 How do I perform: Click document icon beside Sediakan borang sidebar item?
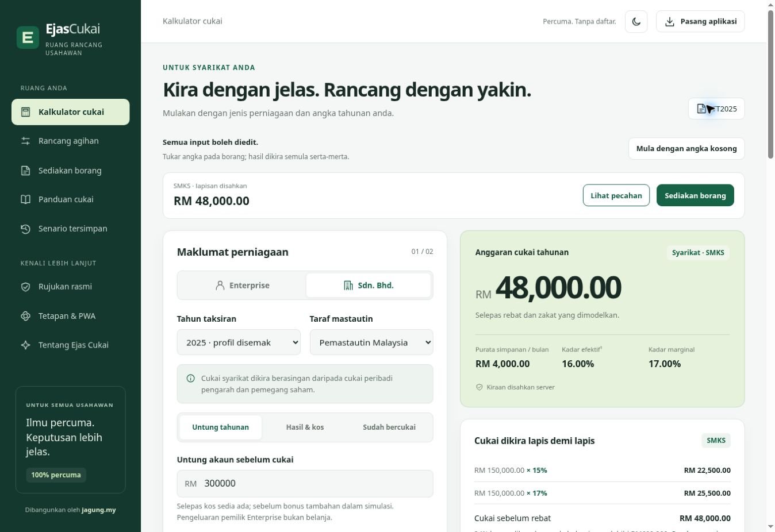[x=25, y=171]
